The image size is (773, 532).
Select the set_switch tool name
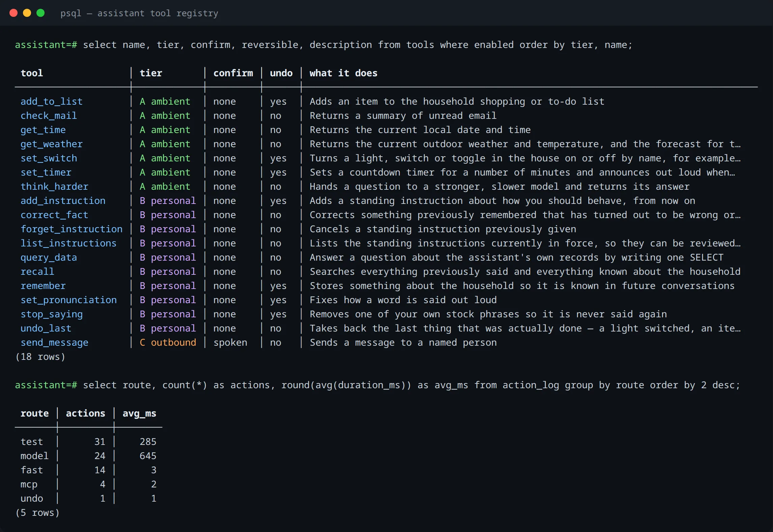click(x=49, y=158)
